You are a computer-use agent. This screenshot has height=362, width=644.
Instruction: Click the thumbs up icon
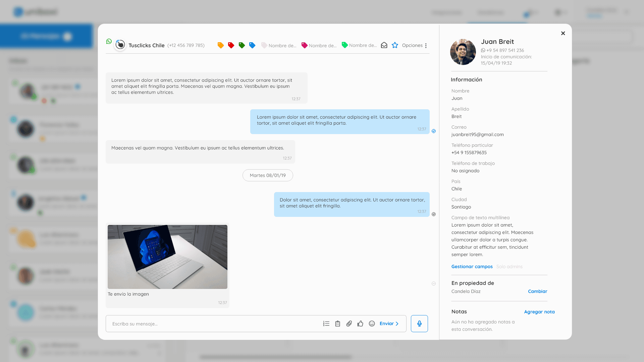360,323
